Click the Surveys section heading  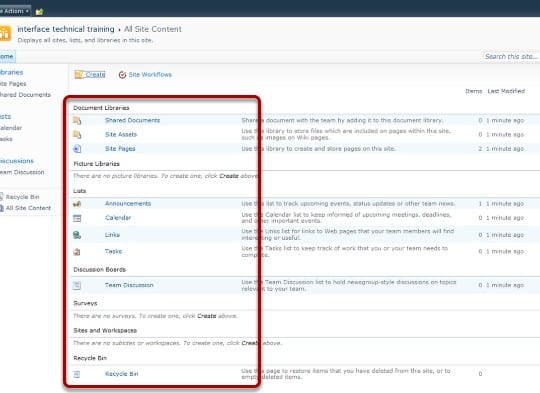click(85, 303)
